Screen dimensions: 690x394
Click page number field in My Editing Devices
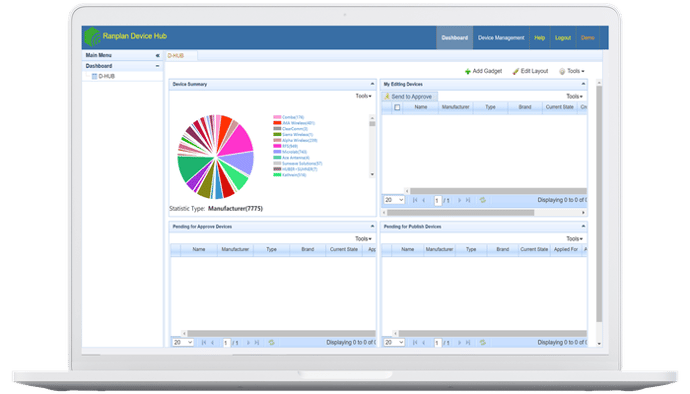click(x=437, y=201)
